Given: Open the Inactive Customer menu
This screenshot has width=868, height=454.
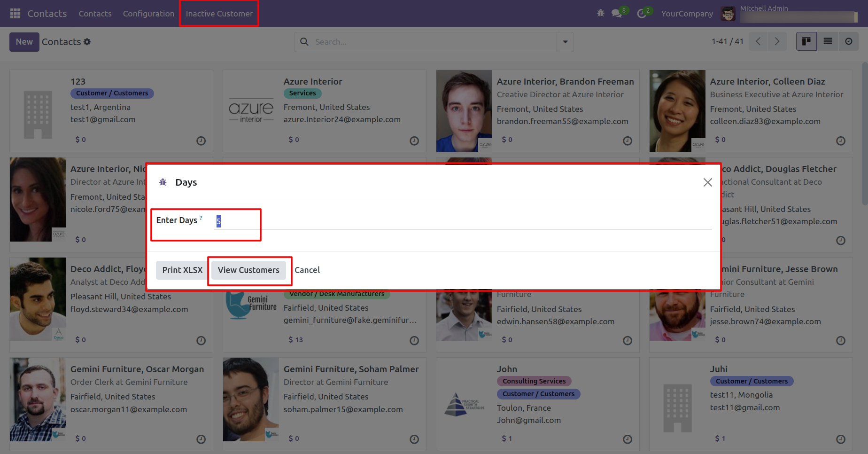Looking at the screenshot, I should tap(219, 14).
